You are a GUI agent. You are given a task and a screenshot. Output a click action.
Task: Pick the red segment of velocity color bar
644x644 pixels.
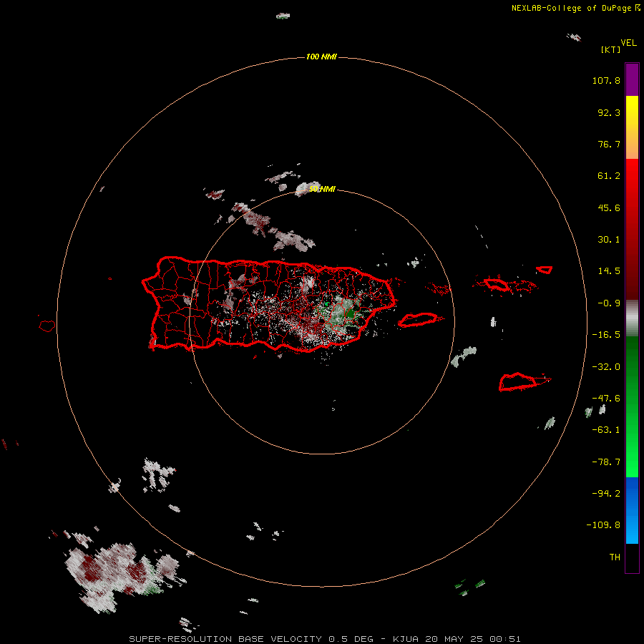pos(632,229)
